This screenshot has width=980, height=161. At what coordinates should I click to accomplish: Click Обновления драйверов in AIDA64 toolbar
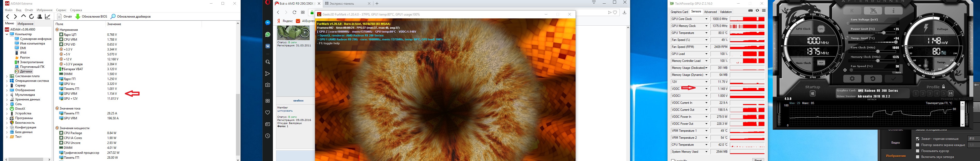point(131,16)
